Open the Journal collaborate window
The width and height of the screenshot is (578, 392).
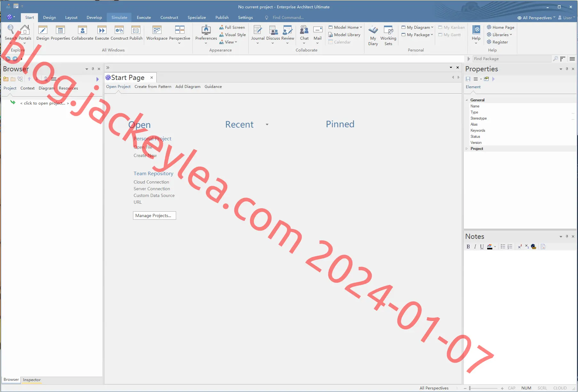[x=258, y=34]
